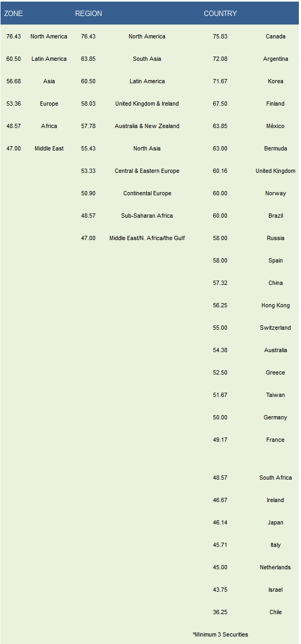Select Bermuda in the country column
301x644 pixels.
(x=275, y=148)
